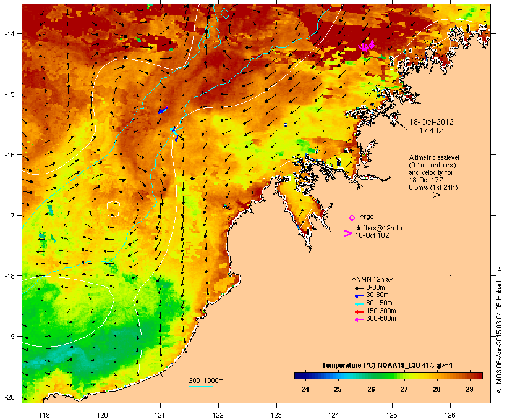Click the '18-Oct 18Z' drifter label
This screenshot has width=507, height=420.
(372, 235)
